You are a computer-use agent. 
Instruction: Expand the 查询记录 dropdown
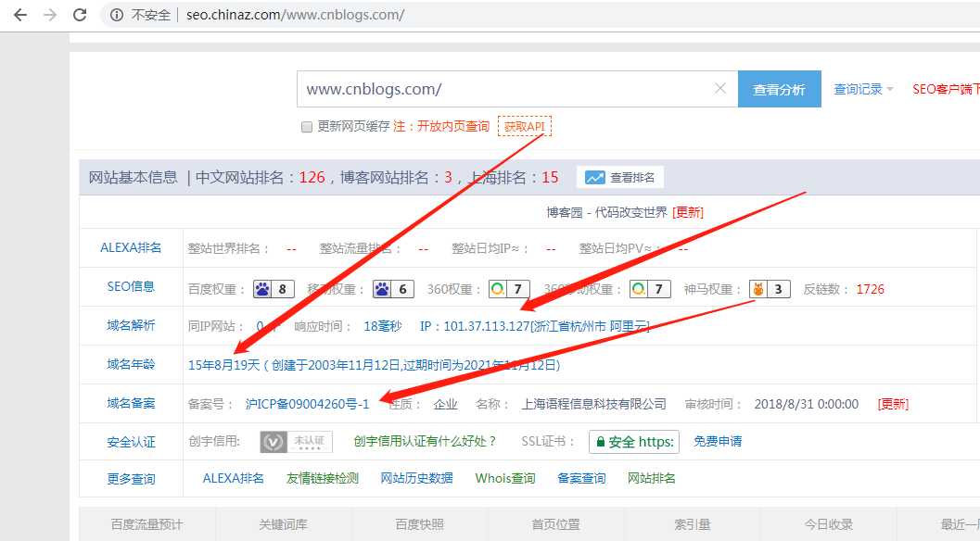[x=862, y=89]
